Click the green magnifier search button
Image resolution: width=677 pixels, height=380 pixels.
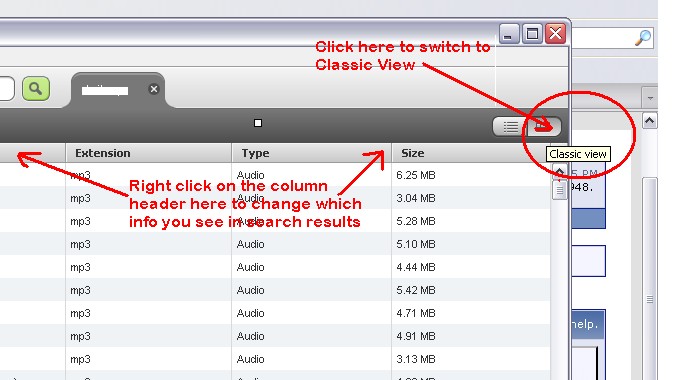(36, 89)
